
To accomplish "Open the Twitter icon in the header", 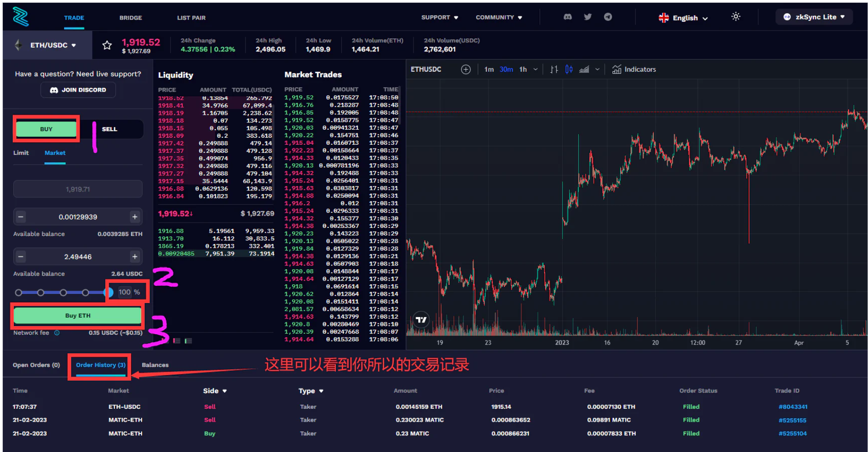I will (588, 17).
